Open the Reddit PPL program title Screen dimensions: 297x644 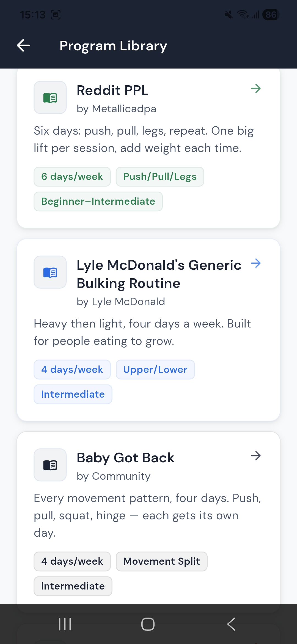point(112,90)
